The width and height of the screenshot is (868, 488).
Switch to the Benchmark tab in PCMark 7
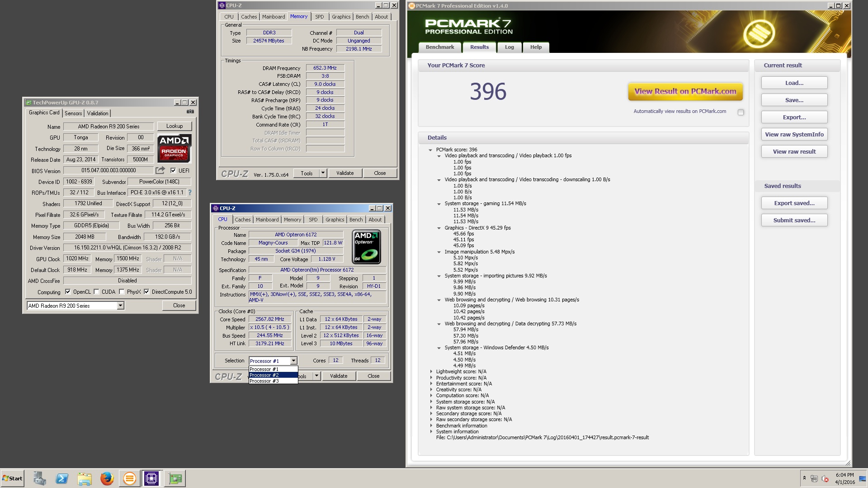[439, 47]
